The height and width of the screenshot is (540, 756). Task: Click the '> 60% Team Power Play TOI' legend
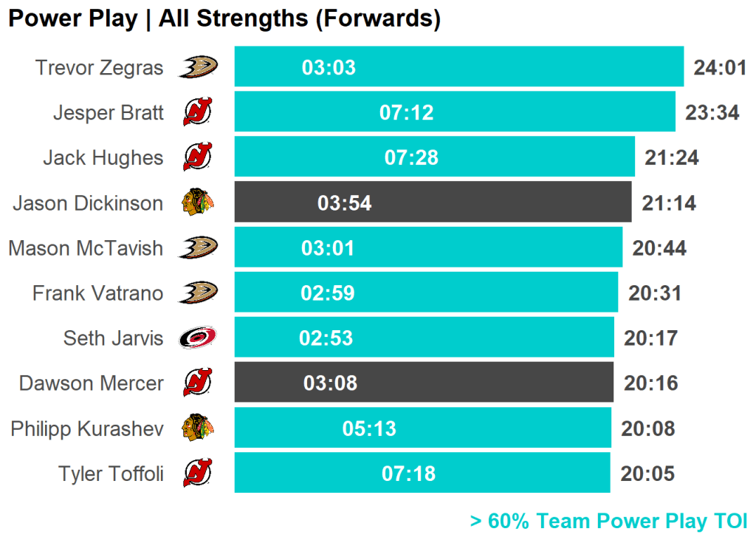pos(608,521)
